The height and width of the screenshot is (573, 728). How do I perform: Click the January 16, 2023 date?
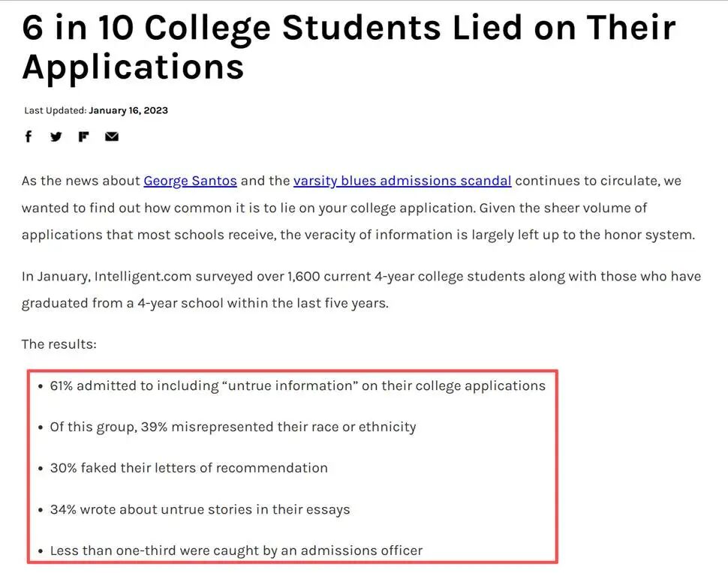point(128,110)
